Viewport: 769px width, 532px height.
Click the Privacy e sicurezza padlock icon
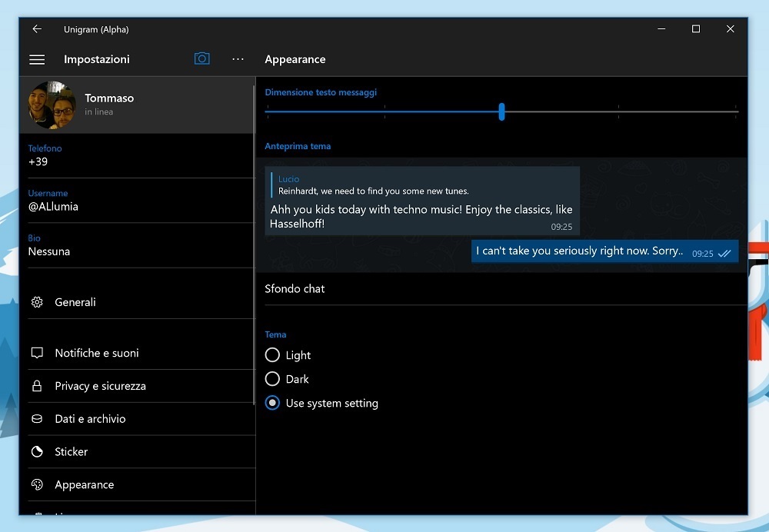[37, 386]
